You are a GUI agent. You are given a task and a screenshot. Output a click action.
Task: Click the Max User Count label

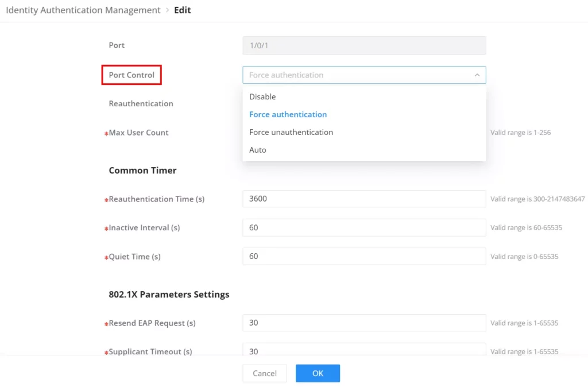pos(138,133)
